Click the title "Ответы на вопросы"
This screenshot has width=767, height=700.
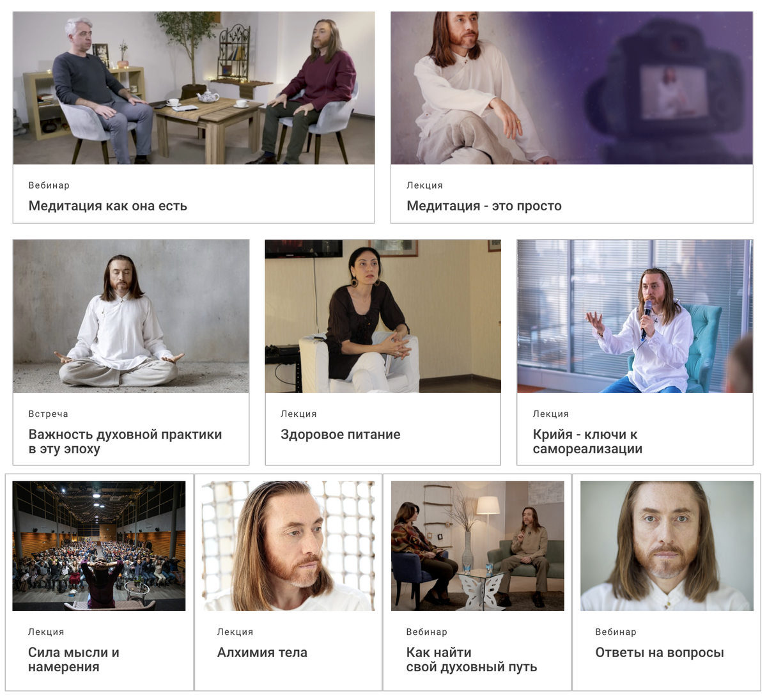pyautogui.click(x=660, y=653)
